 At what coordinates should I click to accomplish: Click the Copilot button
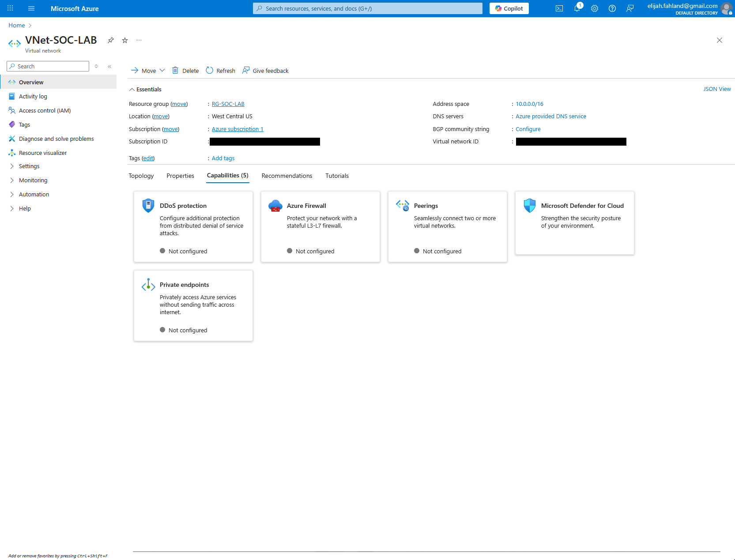pos(509,8)
